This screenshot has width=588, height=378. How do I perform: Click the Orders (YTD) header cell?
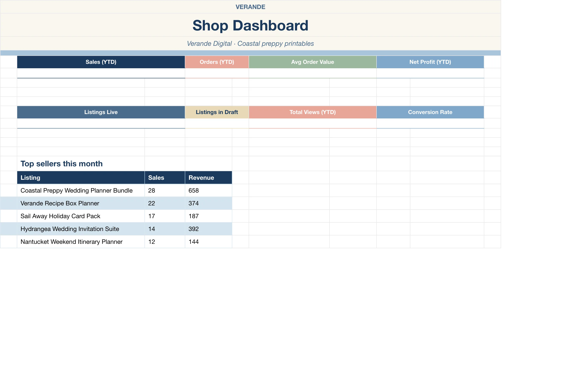[217, 62]
